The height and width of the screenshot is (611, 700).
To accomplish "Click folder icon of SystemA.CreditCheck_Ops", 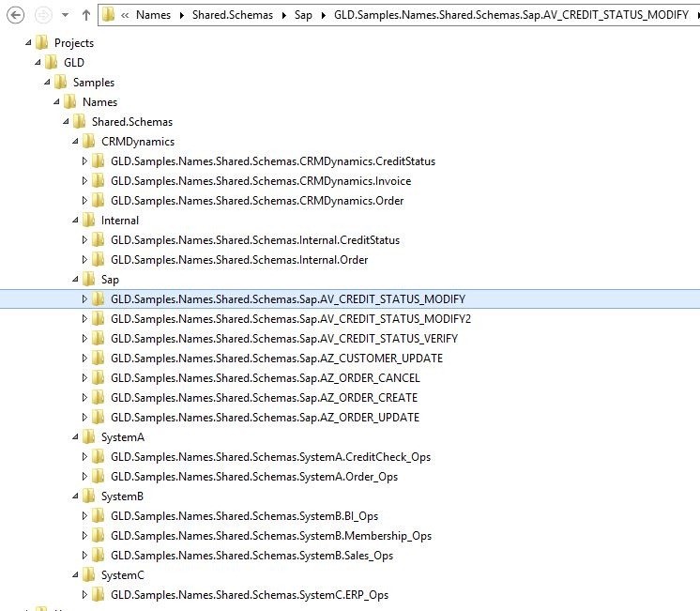I will tap(99, 456).
